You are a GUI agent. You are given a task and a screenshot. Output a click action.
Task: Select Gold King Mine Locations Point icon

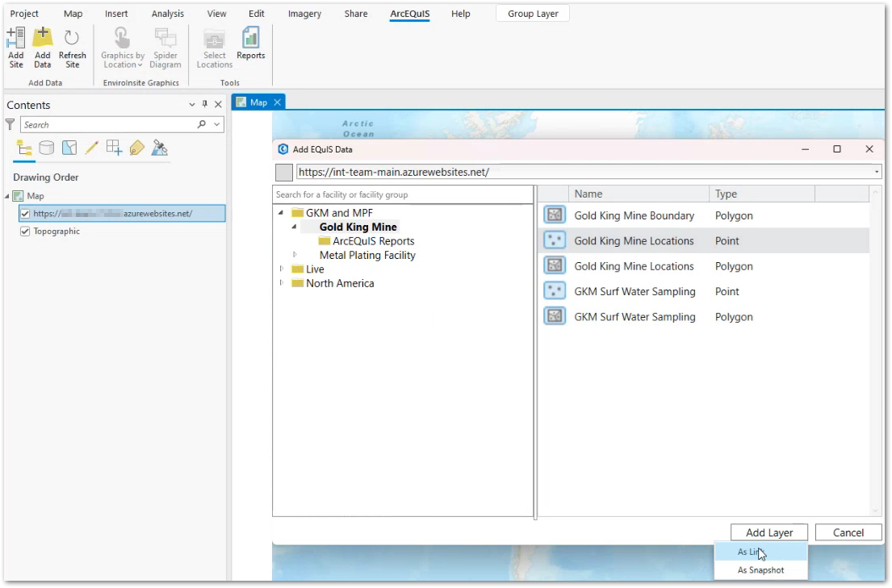pyautogui.click(x=555, y=240)
